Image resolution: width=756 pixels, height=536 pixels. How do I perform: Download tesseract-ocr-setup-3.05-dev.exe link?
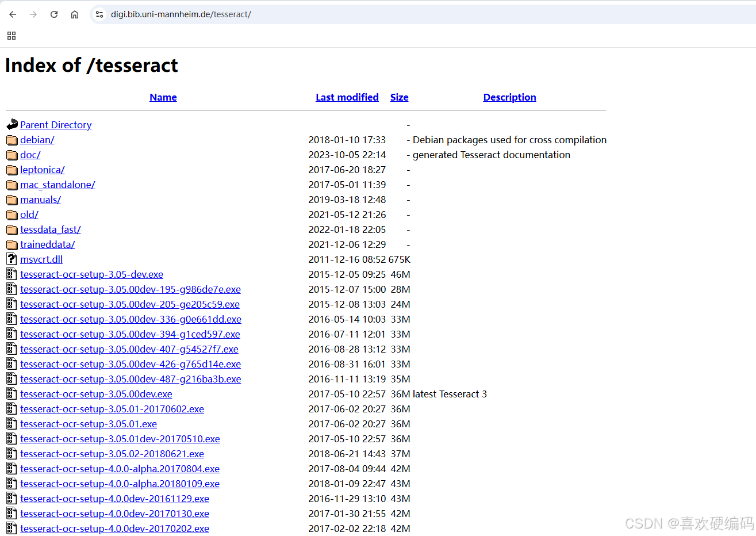(x=91, y=274)
